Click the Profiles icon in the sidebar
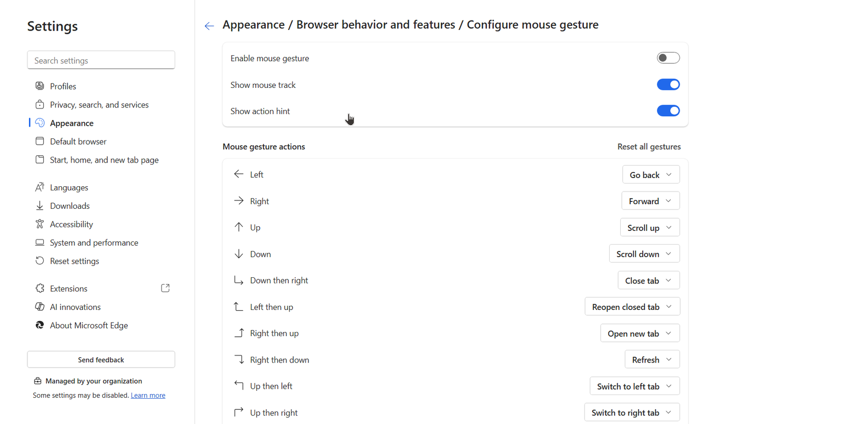868x424 pixels. pyautogui.click(x=40, y=86)
